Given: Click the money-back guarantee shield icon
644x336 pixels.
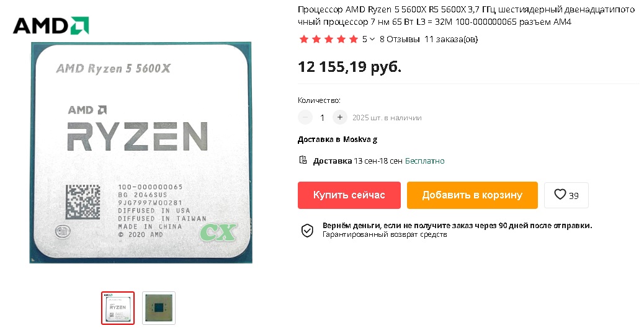Looking at the screenshot, I should click(307, 231).
